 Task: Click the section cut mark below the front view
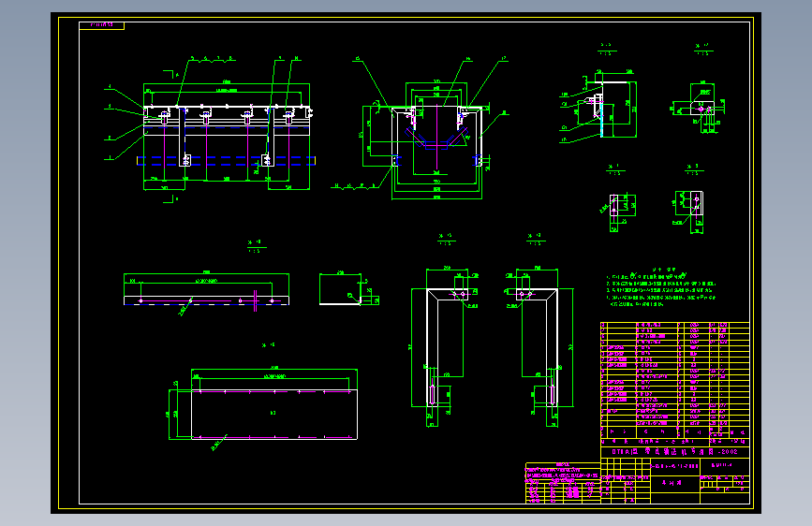170,199
